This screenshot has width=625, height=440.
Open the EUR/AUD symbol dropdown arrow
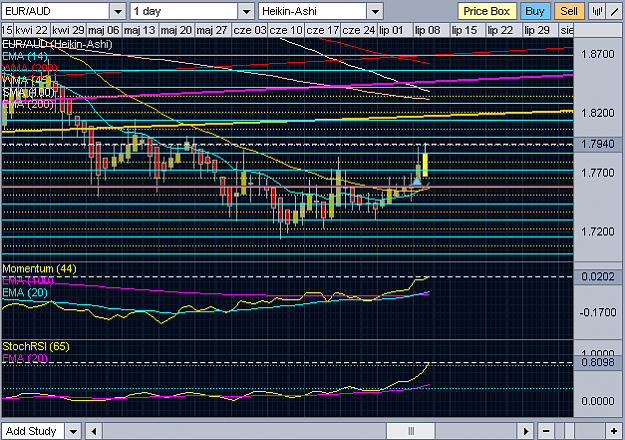pos(118,11)
